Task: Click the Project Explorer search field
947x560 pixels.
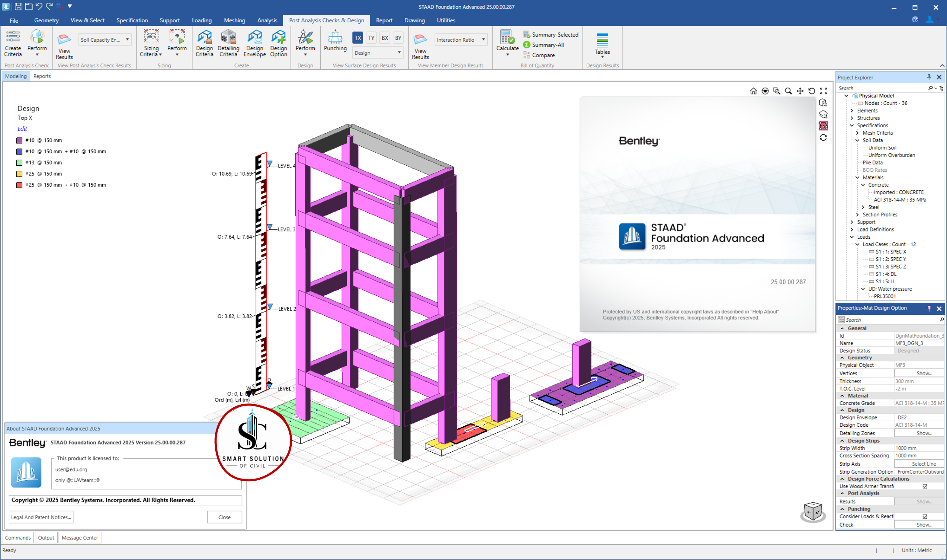Action: click(882, 88)
